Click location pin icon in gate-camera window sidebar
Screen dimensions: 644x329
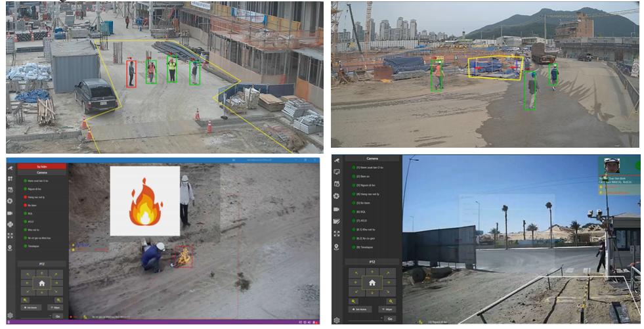337,247
